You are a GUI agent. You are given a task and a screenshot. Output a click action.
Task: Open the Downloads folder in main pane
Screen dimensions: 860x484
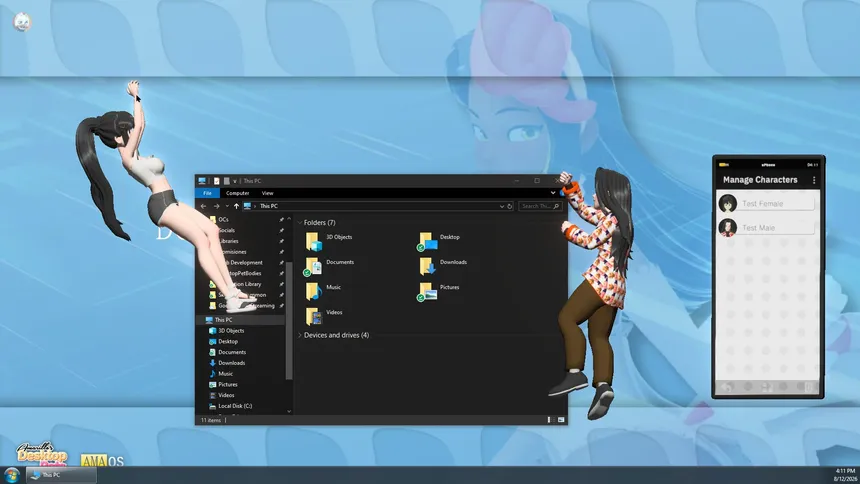[427, 266]
